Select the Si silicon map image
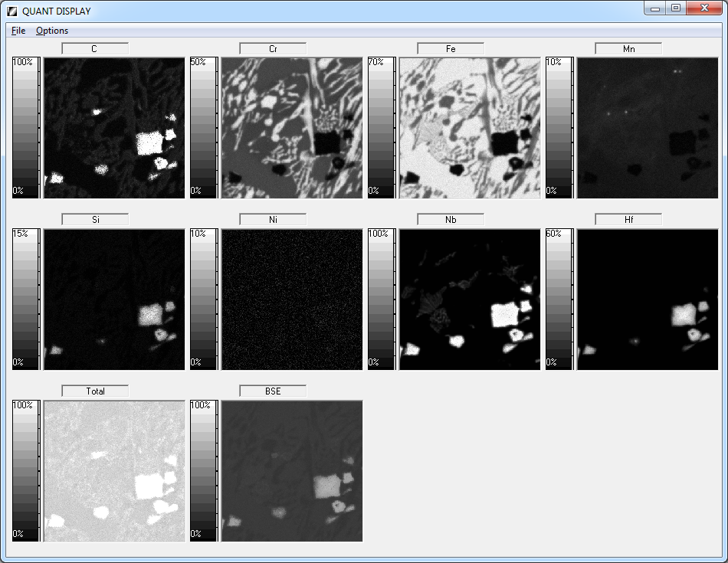This screenshot has width=728, height=563. click(x=114, y=300)
